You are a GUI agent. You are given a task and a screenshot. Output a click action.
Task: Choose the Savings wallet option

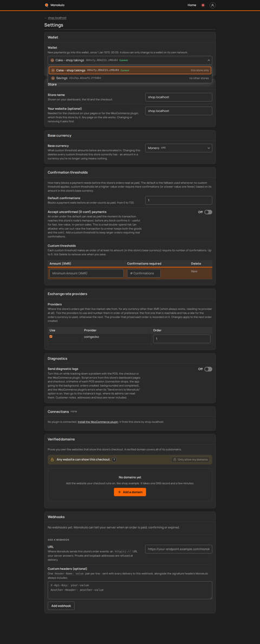(x=130, y=78)
